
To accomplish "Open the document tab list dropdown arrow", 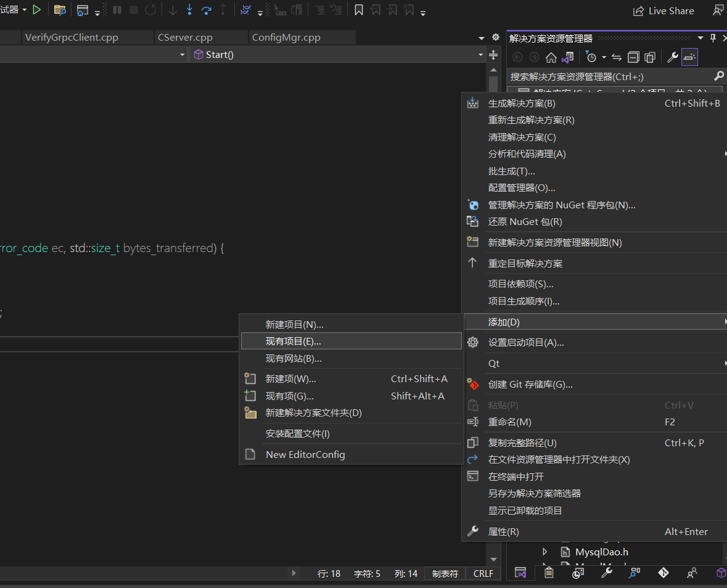I will coord(481,38).
